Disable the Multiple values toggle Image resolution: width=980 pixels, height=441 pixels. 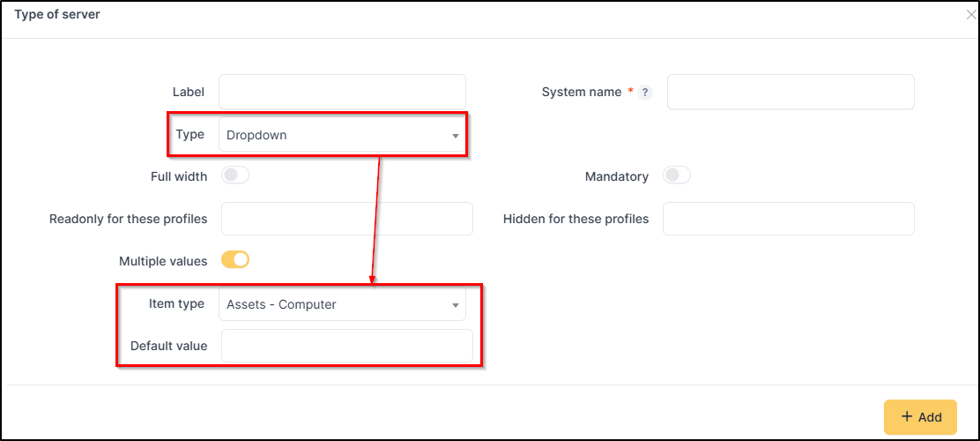click(x=235, y=260)
